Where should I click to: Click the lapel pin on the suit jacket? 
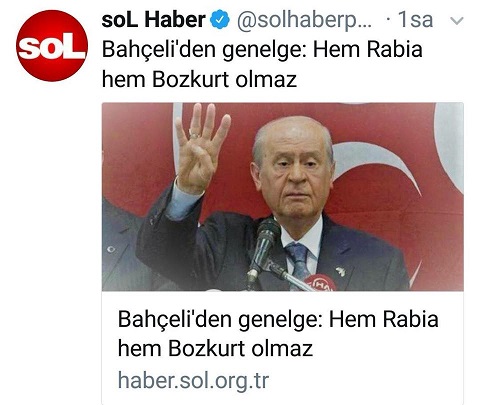click(x=340, y=271)
